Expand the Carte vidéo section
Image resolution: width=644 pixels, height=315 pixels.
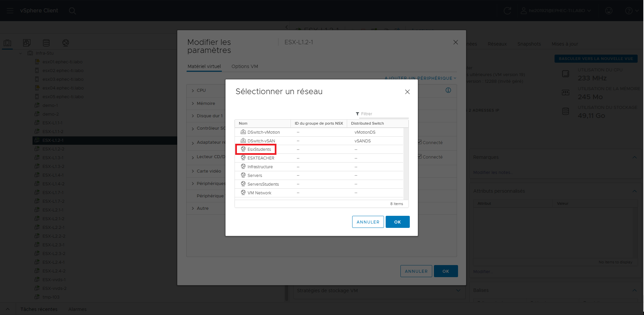pyautogui.click(x=193, y=171)
